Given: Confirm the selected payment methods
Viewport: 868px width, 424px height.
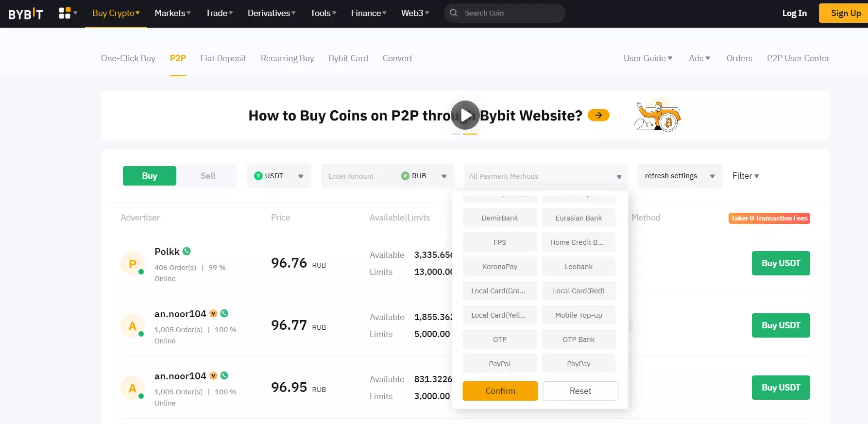Looking at the screenshot, I should (x=500, y=391).
